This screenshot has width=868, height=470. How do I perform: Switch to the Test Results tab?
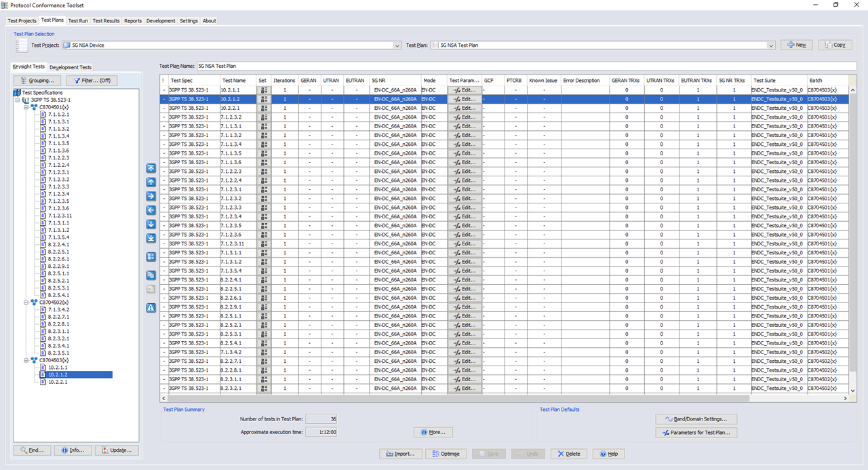tap(105, 20)
